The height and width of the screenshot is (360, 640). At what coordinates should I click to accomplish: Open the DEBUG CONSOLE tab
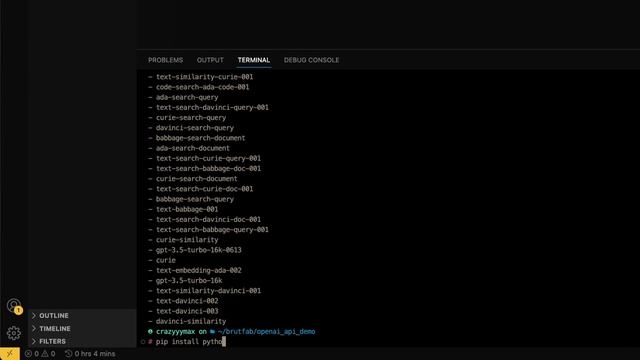click(311, 60)
